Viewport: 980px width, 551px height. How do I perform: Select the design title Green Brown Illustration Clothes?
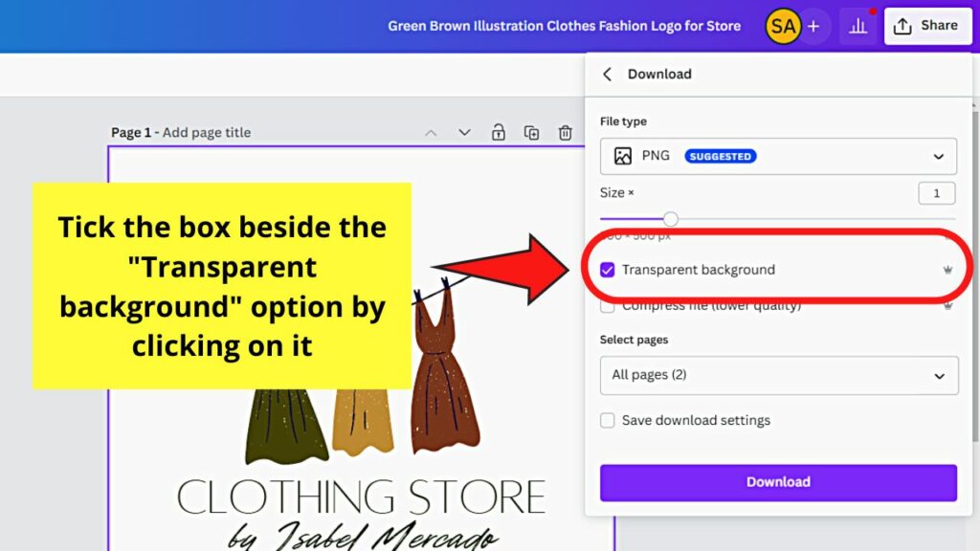565,26
